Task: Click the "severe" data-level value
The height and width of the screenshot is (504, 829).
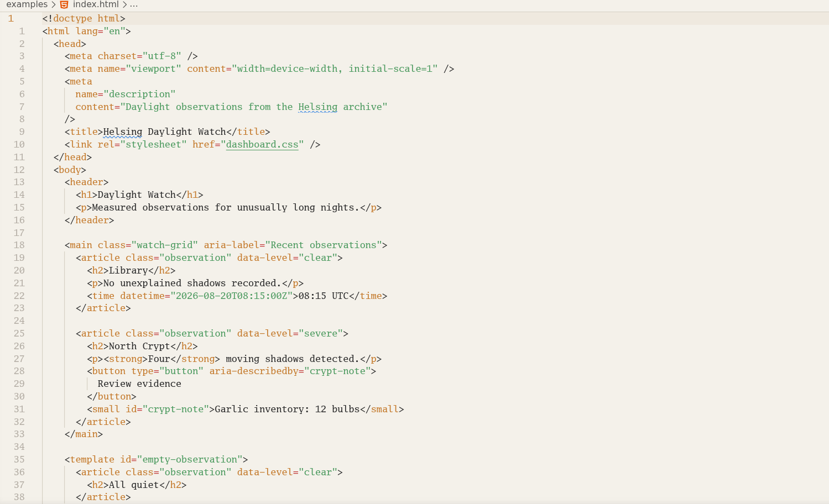Action: click(x=321, y=334)
